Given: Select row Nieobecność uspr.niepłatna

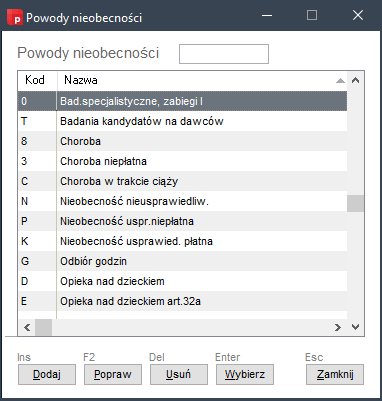Looking at the screenshot, I should (182, 221).
